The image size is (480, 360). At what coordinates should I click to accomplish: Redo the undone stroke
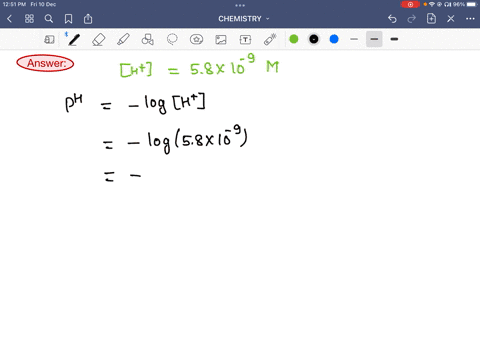point(412,19)
